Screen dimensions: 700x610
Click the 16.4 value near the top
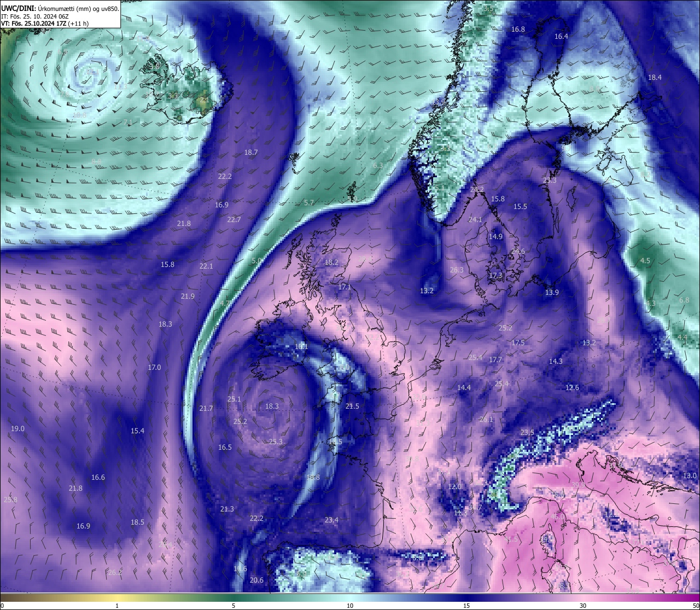tap(561, 37)
